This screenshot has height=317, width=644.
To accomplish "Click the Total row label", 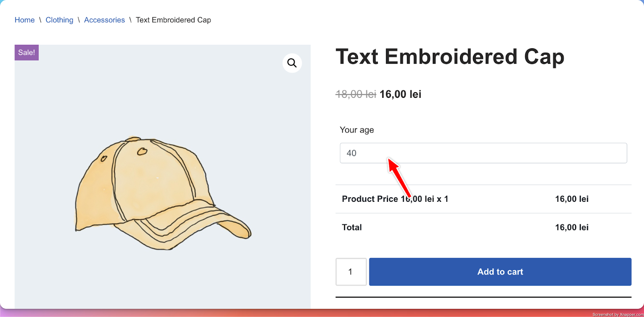I will coord(352,227).
